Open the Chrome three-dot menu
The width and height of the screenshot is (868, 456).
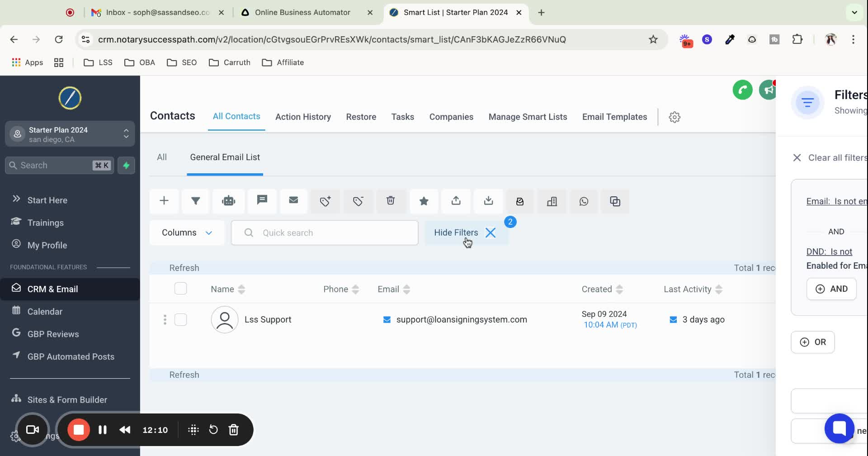coord(853,39)
